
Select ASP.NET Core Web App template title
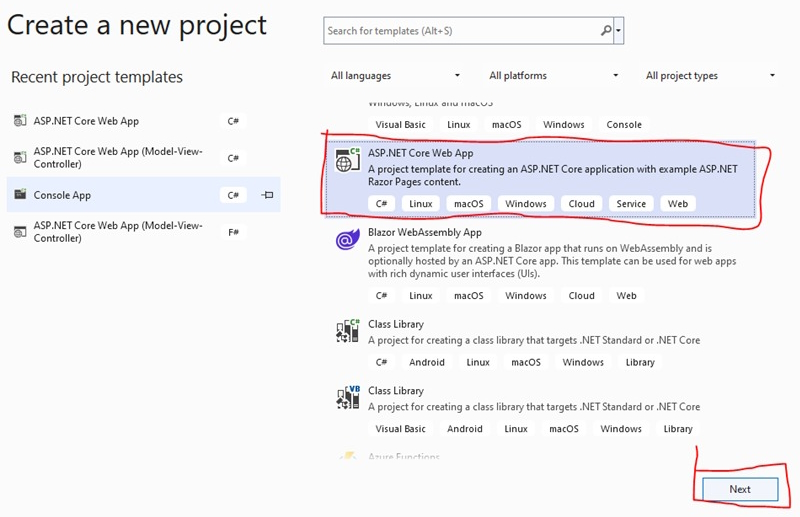pos(420,153)
